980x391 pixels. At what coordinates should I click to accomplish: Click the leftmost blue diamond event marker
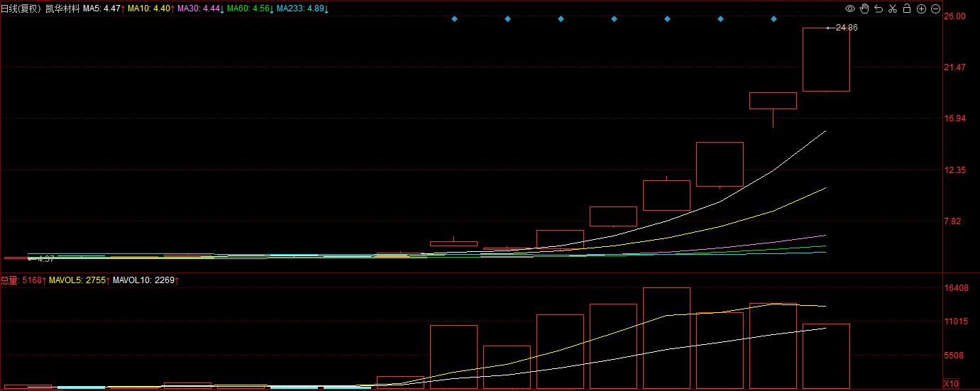pos(454,18)
